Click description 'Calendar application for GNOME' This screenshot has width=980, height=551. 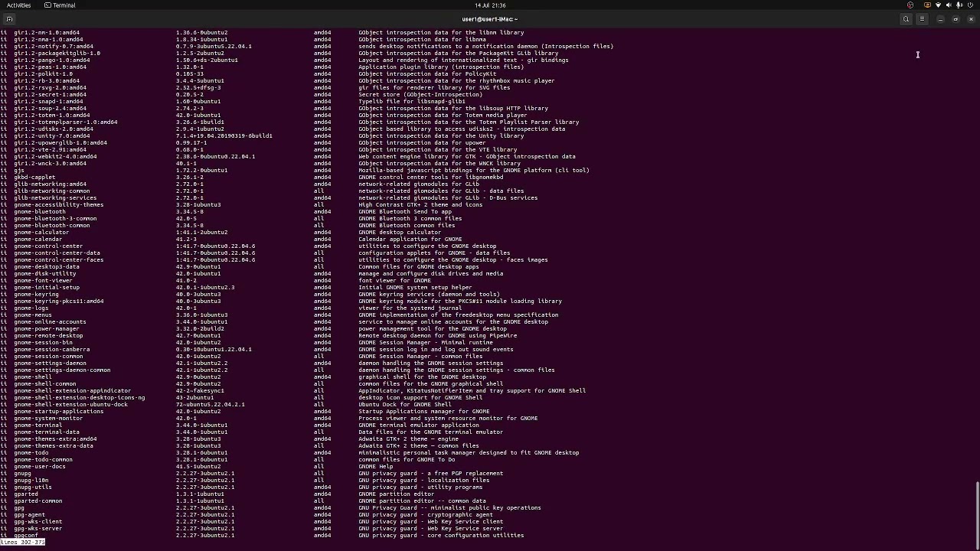[410, 240]
